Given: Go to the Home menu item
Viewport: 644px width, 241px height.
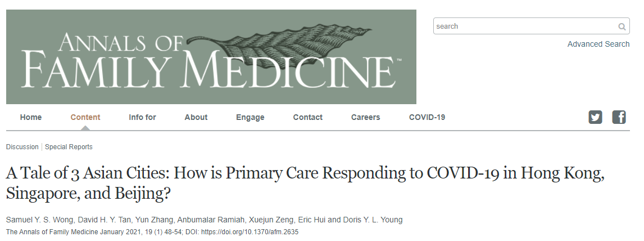Looking at the screenshot, I should point(31,117).
